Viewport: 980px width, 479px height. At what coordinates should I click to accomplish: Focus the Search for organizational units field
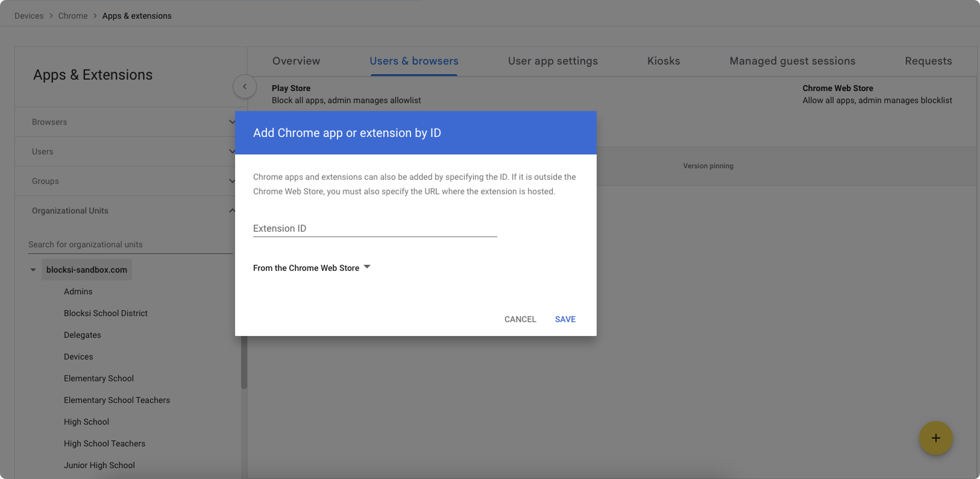130,244
